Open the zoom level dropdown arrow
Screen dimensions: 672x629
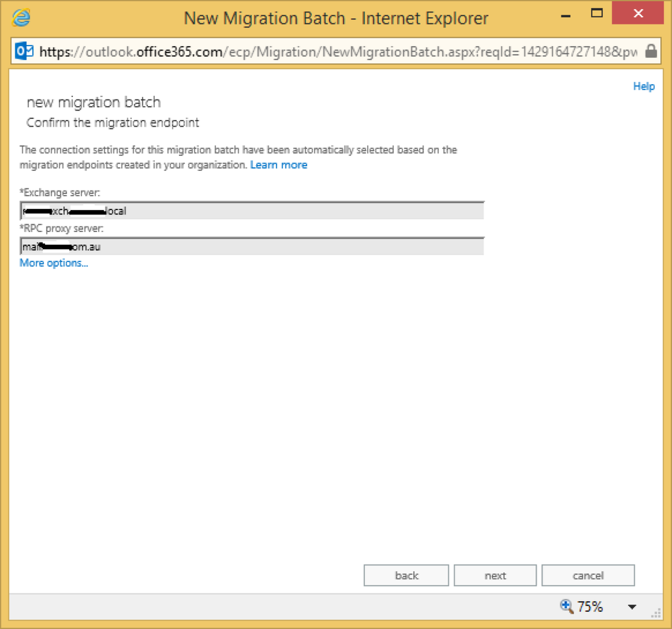point(632,607)
